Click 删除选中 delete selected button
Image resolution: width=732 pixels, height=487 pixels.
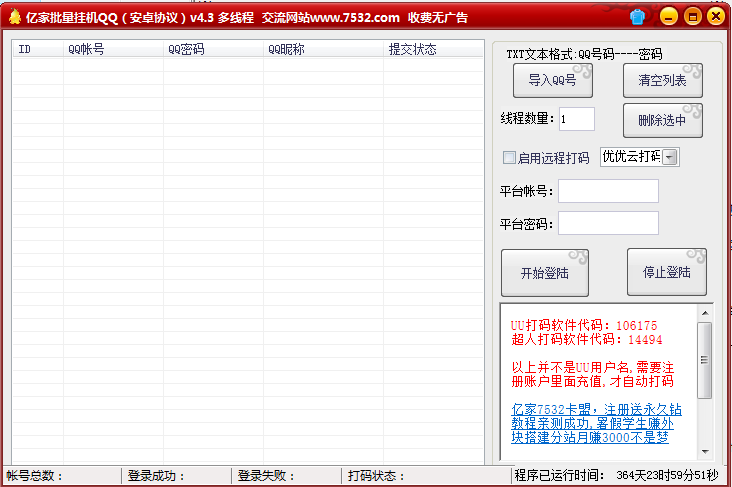(x=662, y=120)
